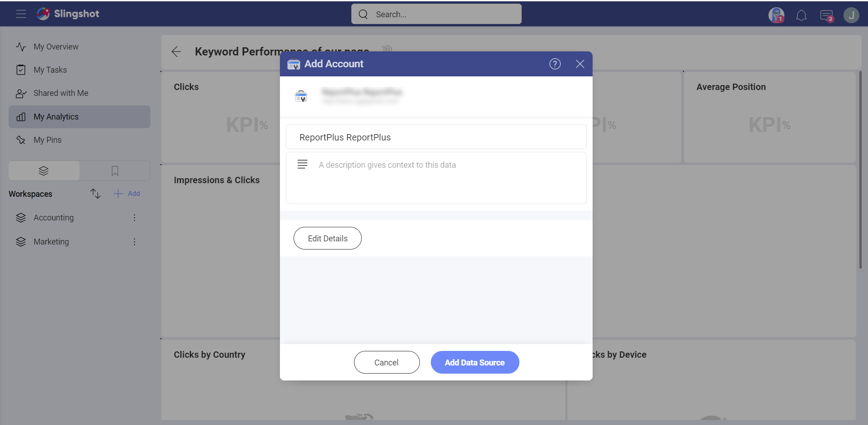Screen dimensions: 868x425
Task: Add a new workspace
Action: pos(127,194)
